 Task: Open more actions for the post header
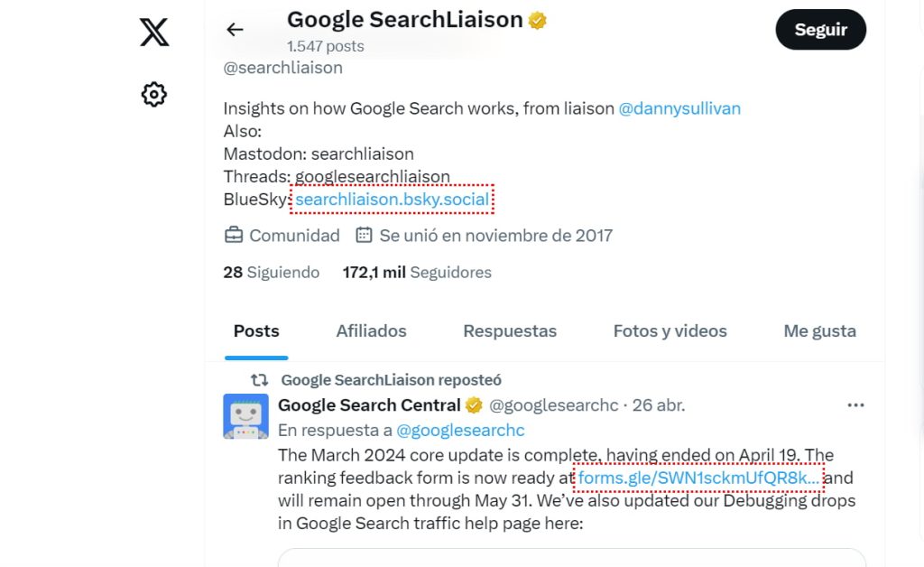click(855, 405)
